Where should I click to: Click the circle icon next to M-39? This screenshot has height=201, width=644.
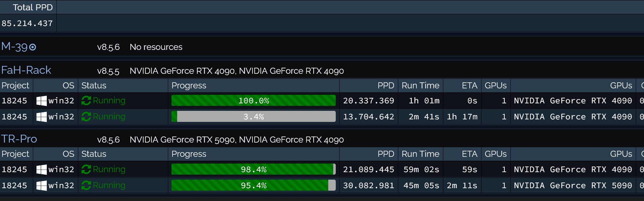33,47
